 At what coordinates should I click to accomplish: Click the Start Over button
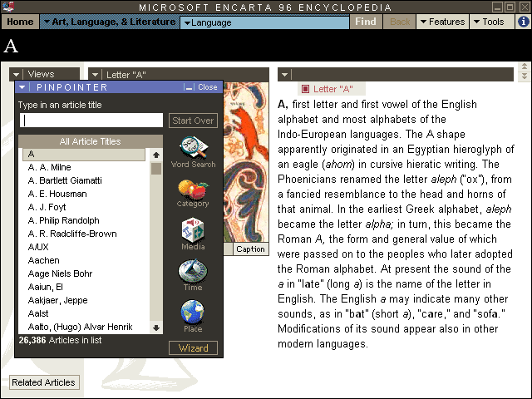coord(193,121)
